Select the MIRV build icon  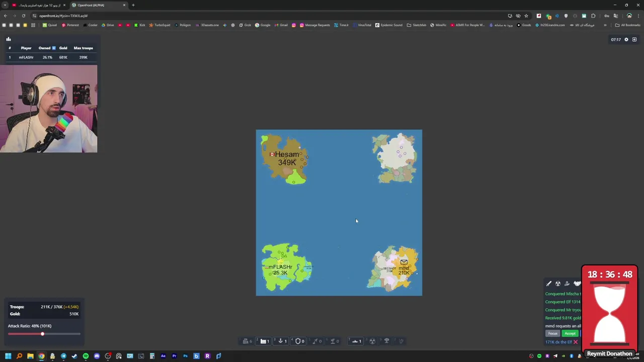[x=401, y=341]
